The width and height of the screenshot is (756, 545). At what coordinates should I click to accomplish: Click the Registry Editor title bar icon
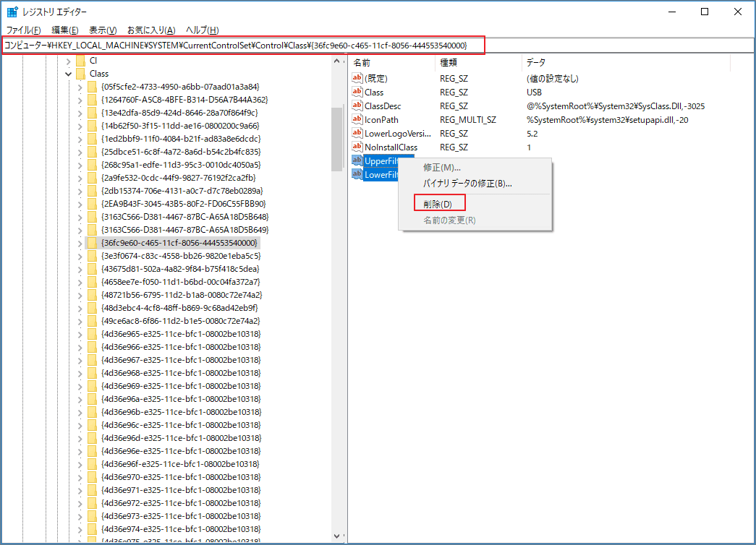pos(12,12)
